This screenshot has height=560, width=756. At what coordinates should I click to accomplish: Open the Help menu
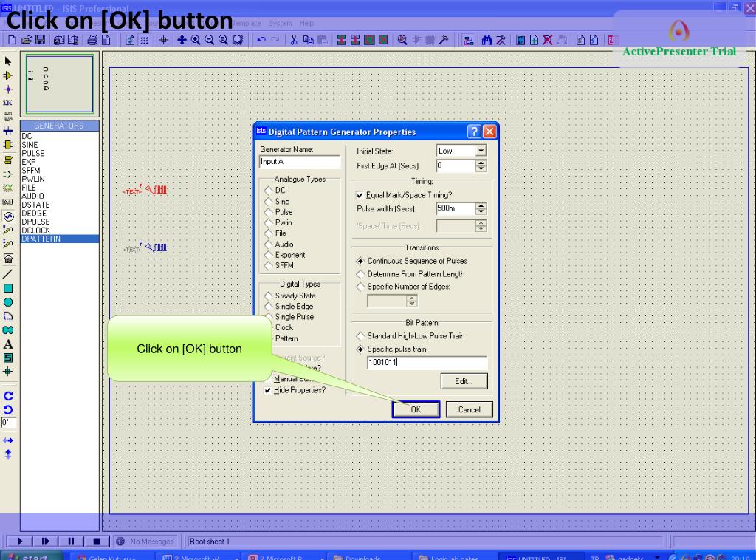(306, 23)
